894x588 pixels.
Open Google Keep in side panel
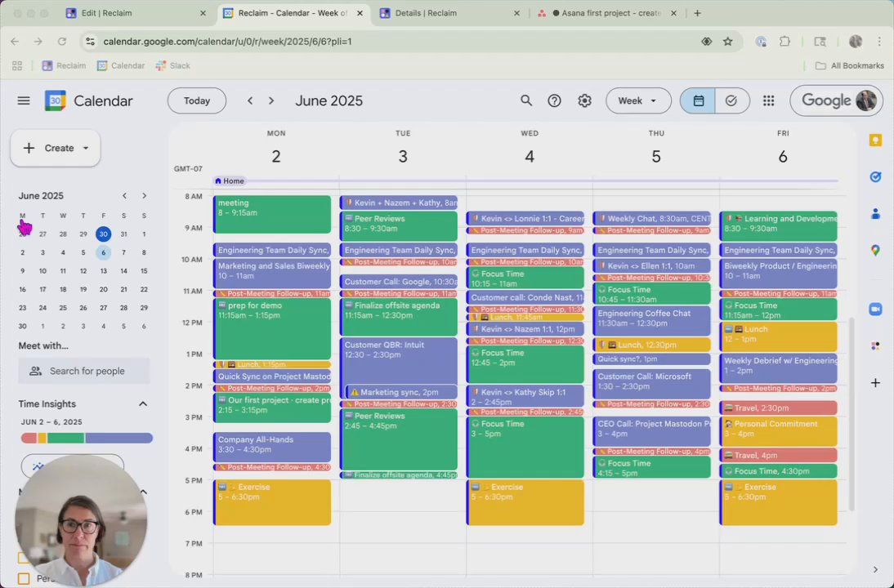[875, 140]
